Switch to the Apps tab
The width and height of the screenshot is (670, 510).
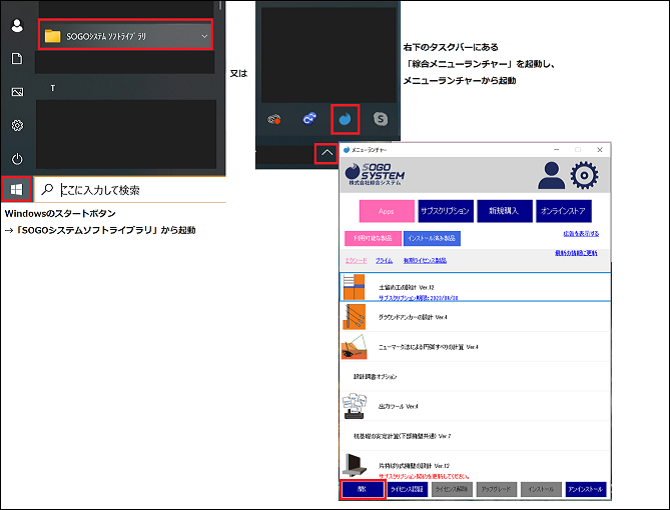pos(386,211)
